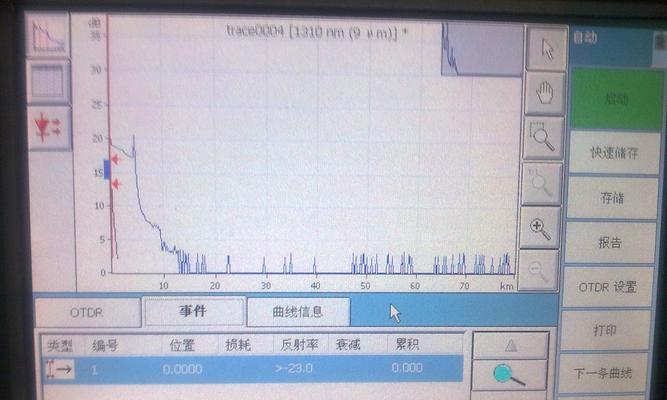Open OTDR 设置 settings

(x=607, y=287)
